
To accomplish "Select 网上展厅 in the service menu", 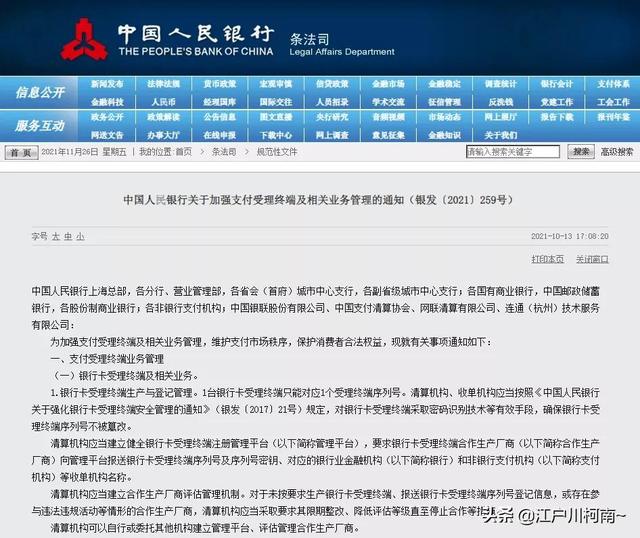I will click(x=501, y=117).
